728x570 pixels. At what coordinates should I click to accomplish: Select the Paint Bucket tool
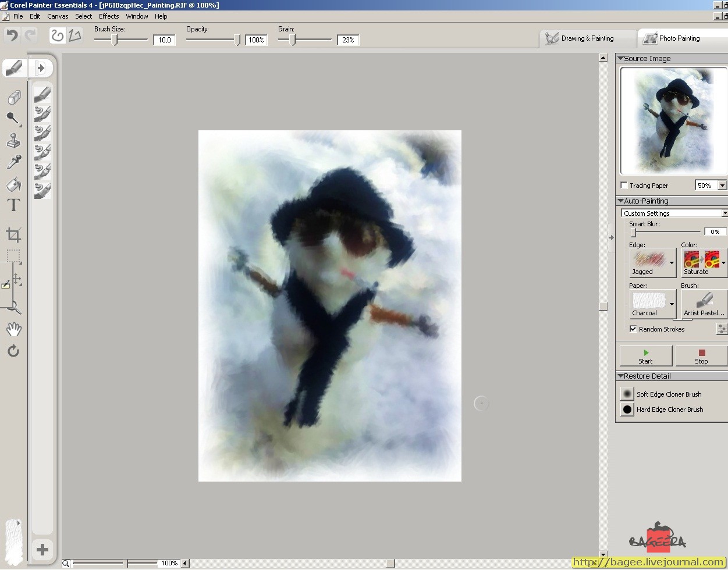[x=13, y=184]
